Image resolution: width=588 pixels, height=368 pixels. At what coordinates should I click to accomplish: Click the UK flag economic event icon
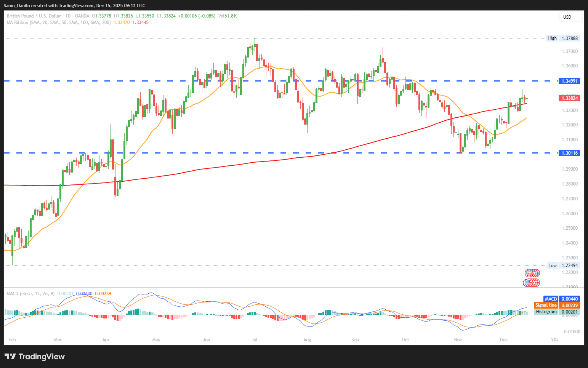(x=530, y=273)
